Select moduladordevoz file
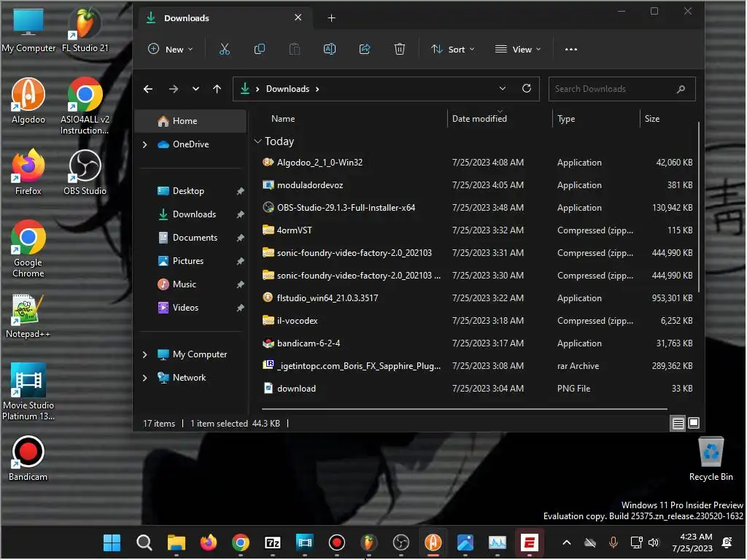 coord(476,185)
